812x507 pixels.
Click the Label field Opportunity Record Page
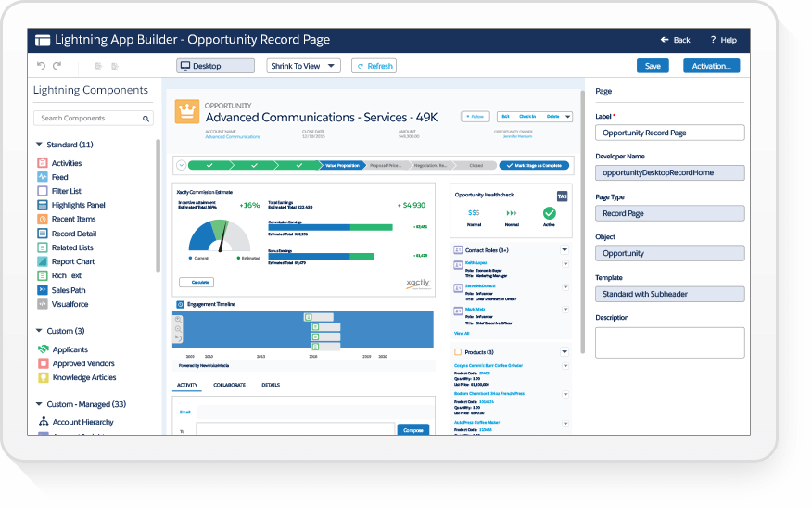click(669, 133)
